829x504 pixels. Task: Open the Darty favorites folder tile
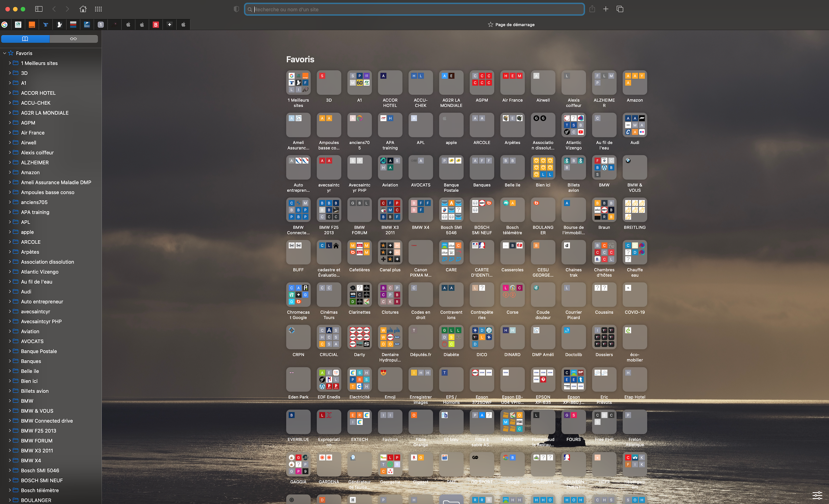pyautogui.click(x=359, y=337)
